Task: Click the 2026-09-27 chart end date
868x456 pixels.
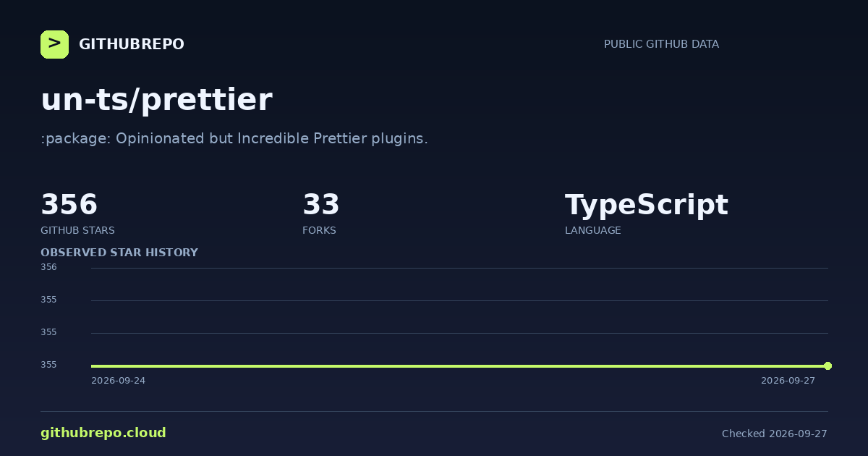Action: pyautogui.click(x=788, y=381)
